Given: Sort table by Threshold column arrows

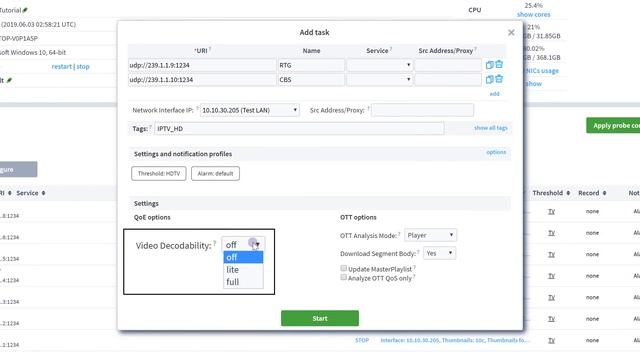Looking at the screenshot, I should (568, 193).
